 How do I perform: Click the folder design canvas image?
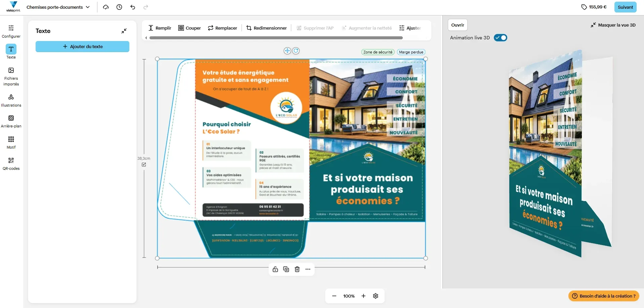click(291, 158)
